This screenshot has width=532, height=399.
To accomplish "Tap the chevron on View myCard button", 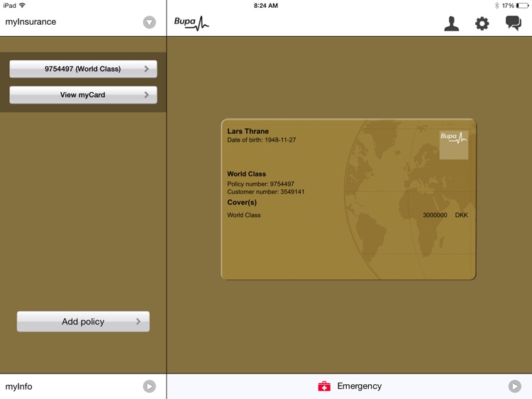I will (146, 95).
